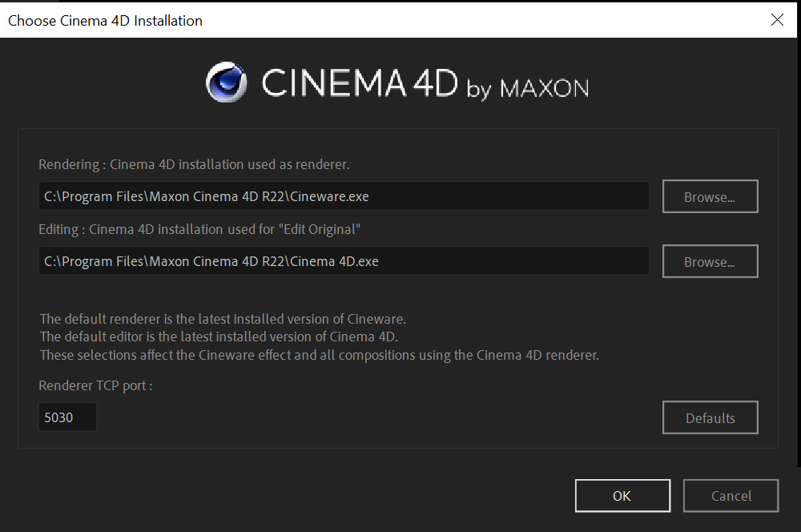The image size is (801, 532).
Task: Browse for the Rendering Cineware.exe installation
Action: [x=710, y=197]
